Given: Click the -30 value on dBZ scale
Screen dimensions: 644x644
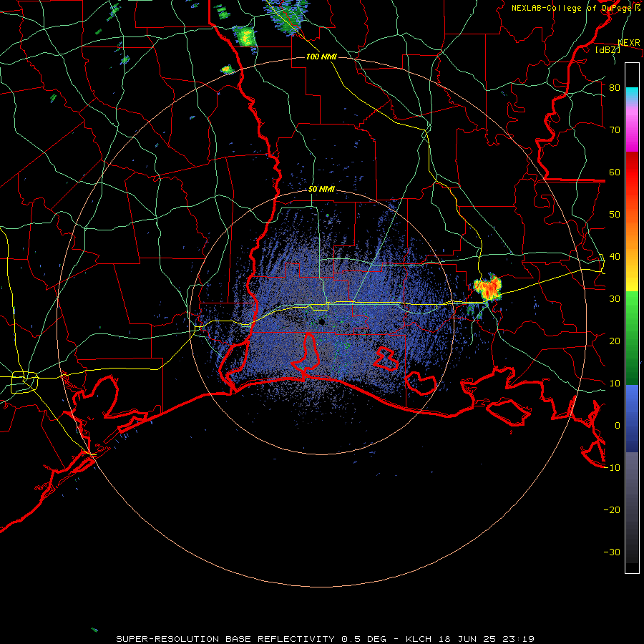Looking at the screenshot, I should [612, 552].
